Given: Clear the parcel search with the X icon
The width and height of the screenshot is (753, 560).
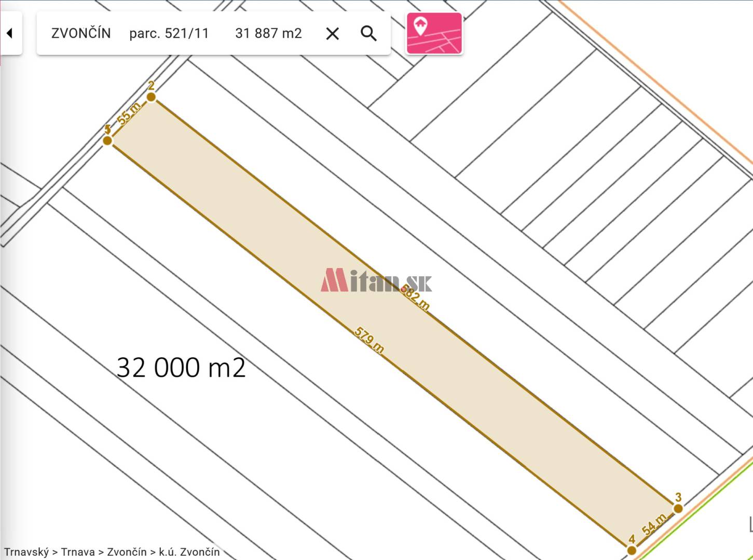Looking at the screenshot, I should pos(332,34).
